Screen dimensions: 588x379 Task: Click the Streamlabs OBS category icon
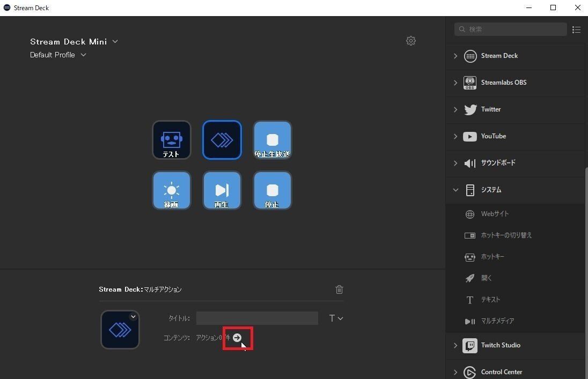pyautogui.click(x=471, y=83)
